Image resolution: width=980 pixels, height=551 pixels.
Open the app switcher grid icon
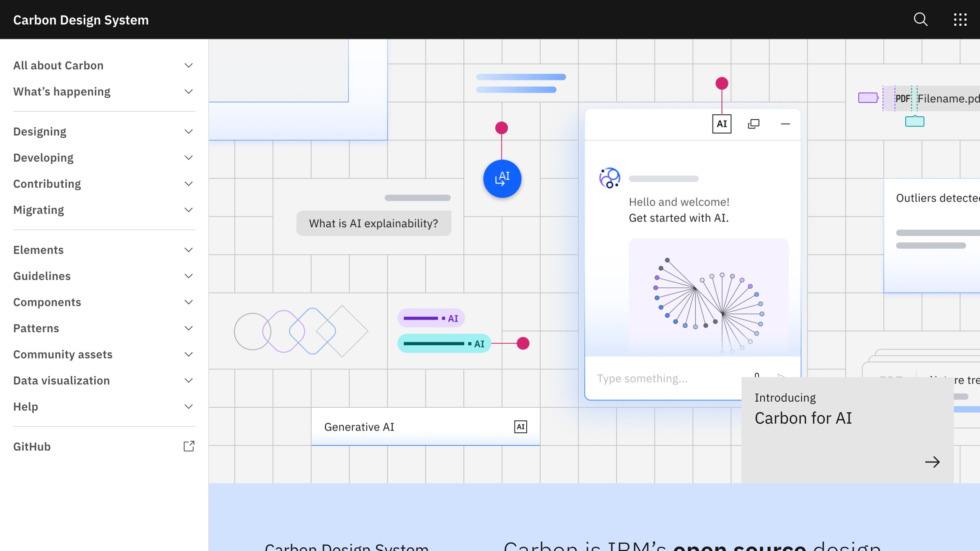point(960,19)
